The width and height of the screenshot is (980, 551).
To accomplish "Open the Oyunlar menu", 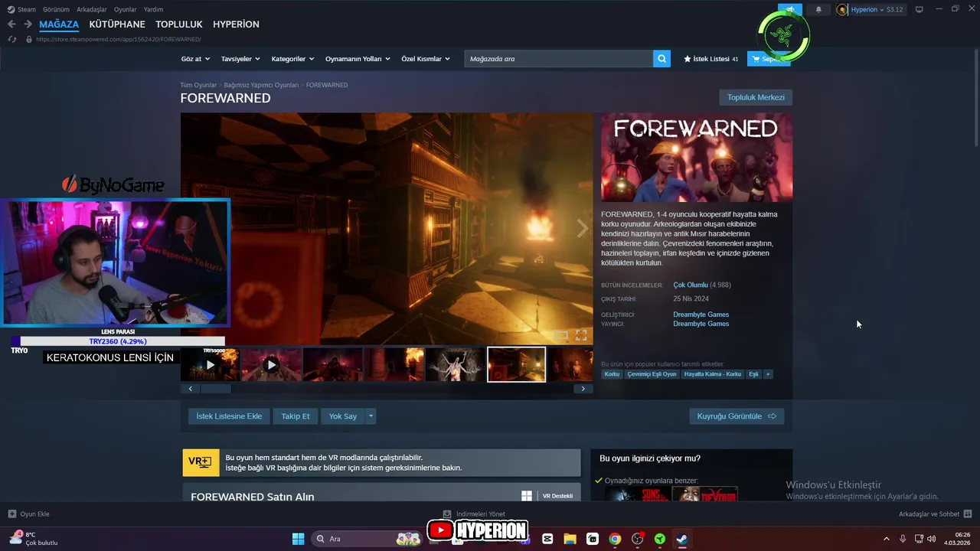I will coord(126,9).
